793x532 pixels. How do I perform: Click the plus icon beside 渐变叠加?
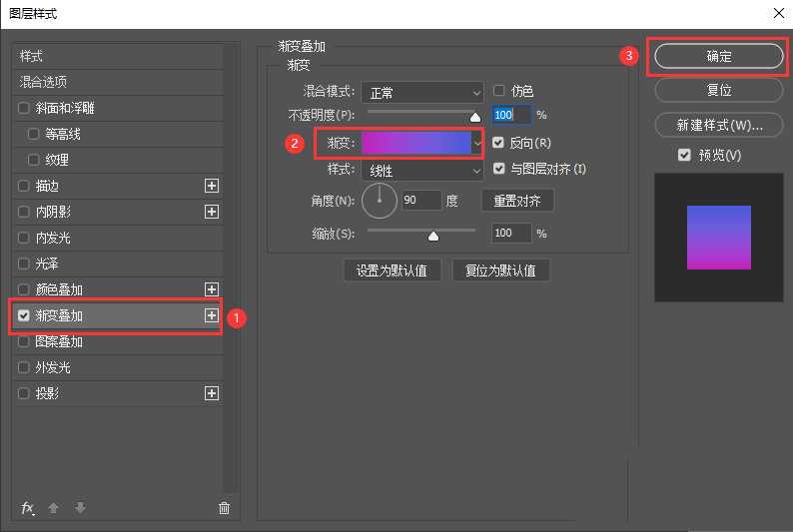[x=212, y=315]
